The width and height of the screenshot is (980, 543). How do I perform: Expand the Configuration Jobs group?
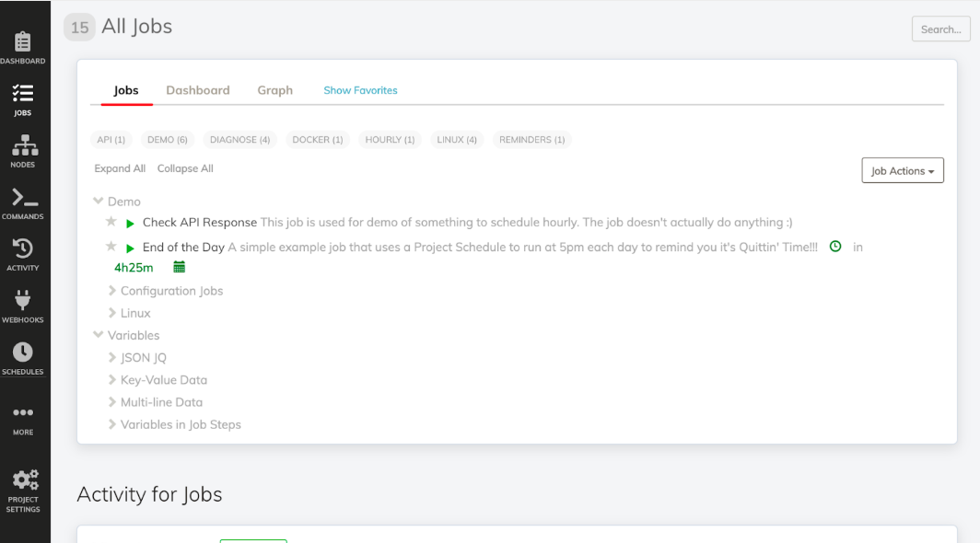[171, 291]
